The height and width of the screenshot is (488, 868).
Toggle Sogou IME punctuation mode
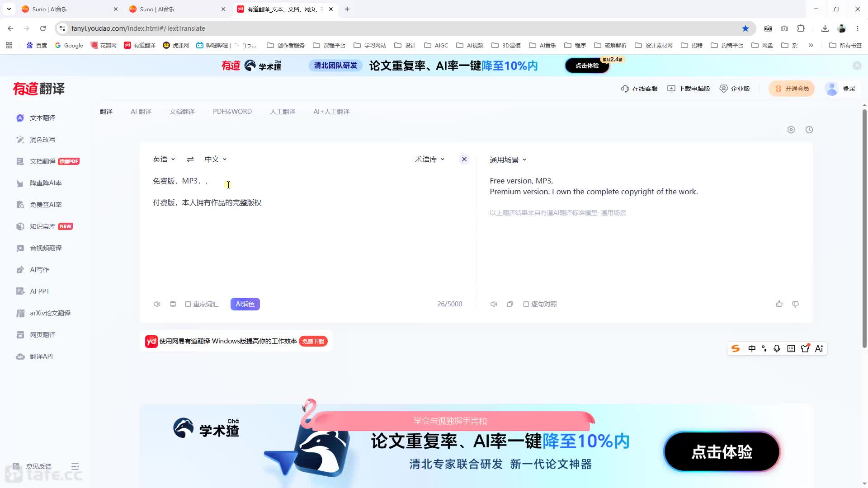pyautogui.click(x=764, y=348)
